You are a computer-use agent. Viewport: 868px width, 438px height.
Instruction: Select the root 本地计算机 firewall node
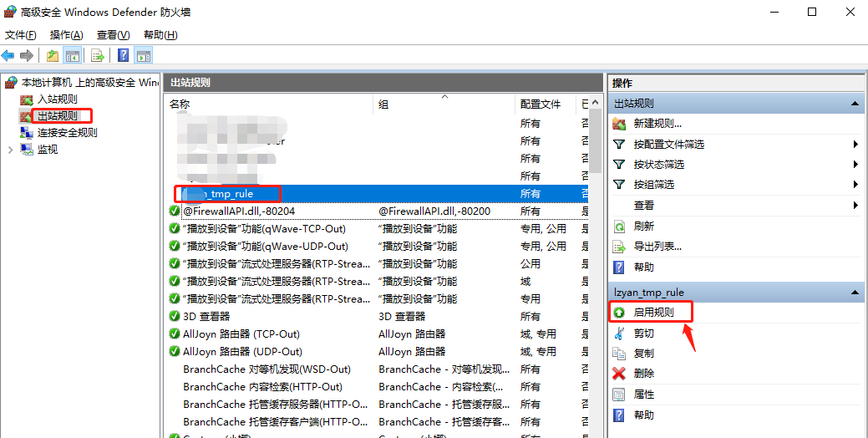tap(89, 83)
